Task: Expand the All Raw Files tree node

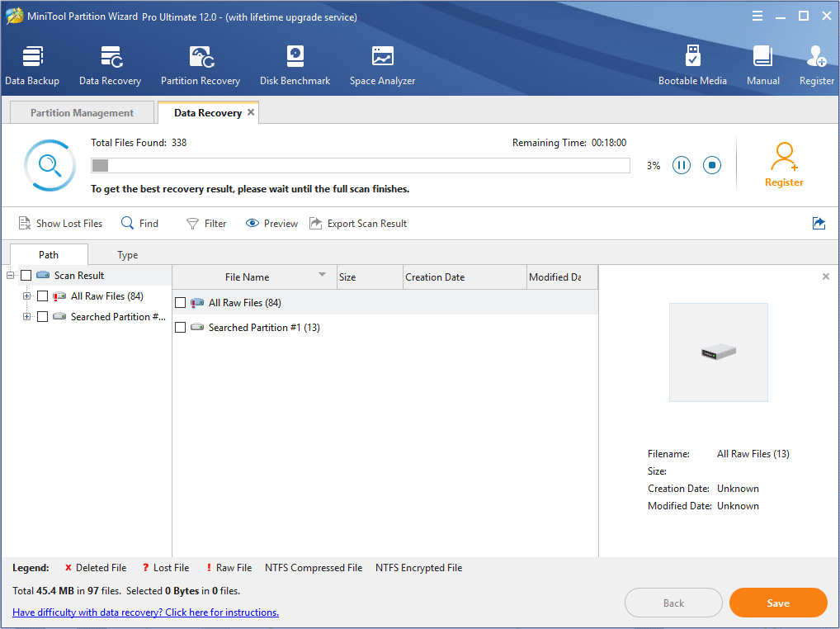Action: tap(26, 296)
